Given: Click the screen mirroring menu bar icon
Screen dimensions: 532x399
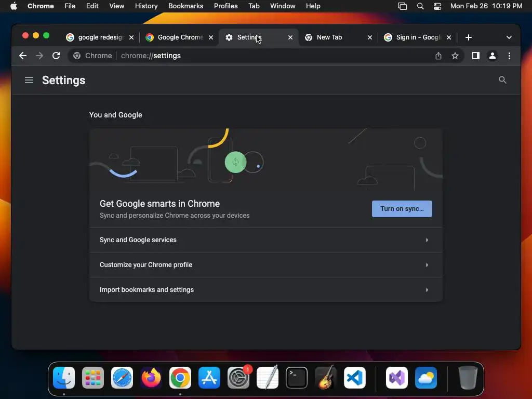Looking at the screenshot, I should 403,6.
